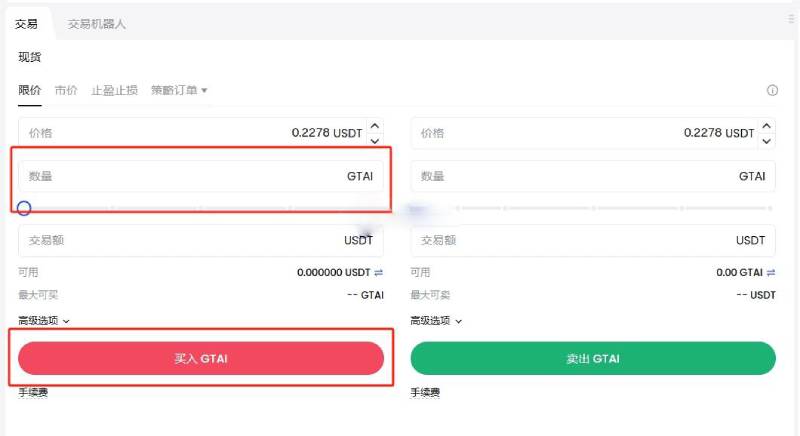Click the GTAI transfer arrows icon

(771, 272)
